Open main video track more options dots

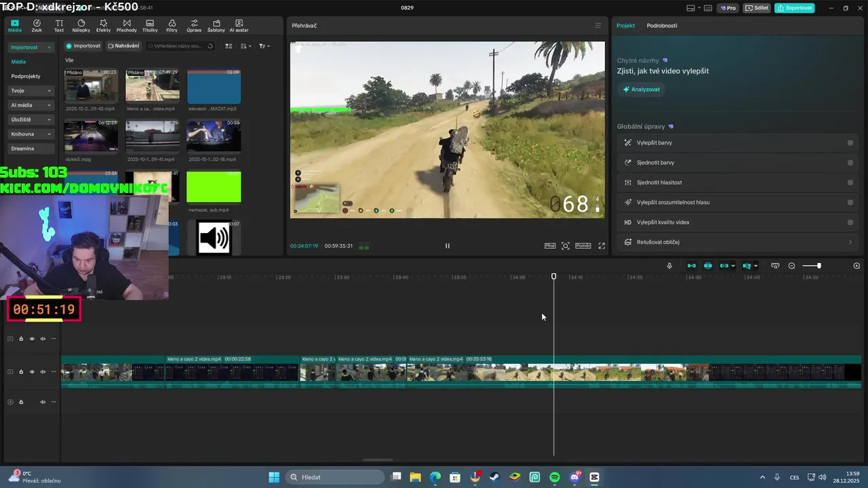54,371
